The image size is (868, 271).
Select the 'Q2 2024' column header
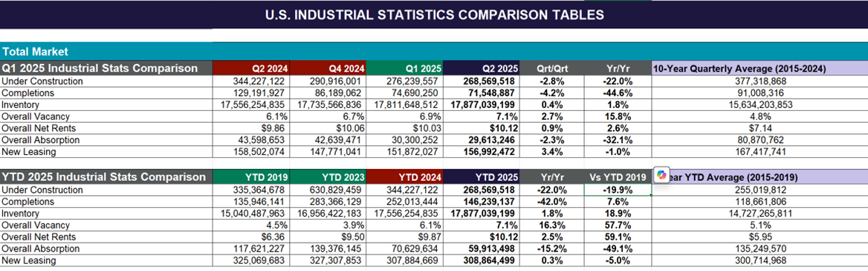tap(250, 68)
